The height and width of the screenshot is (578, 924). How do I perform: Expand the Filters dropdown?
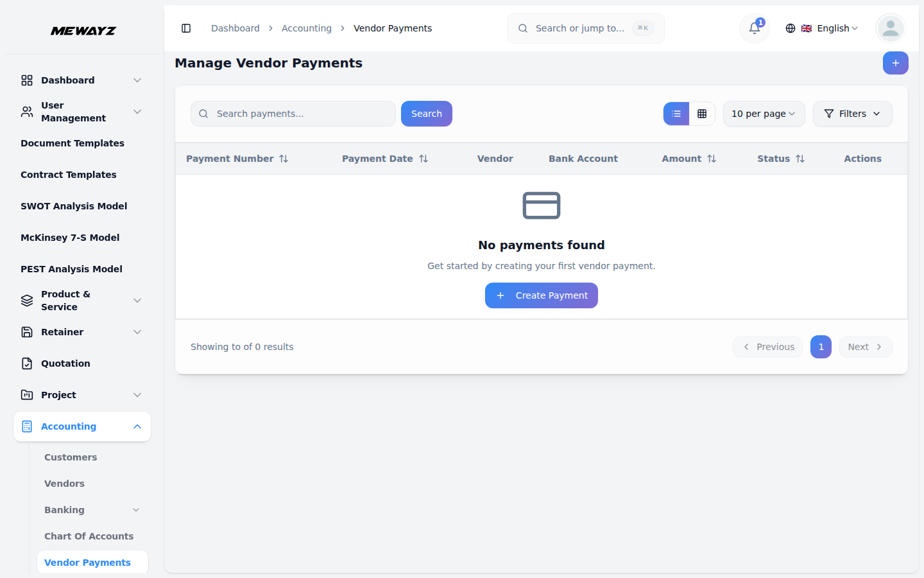[x=852, y=114]
